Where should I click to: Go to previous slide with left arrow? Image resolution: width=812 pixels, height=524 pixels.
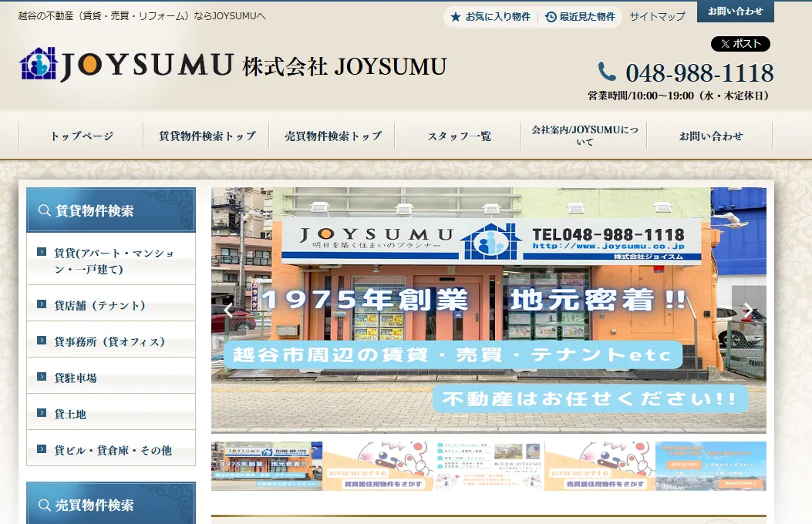[228, 310]
